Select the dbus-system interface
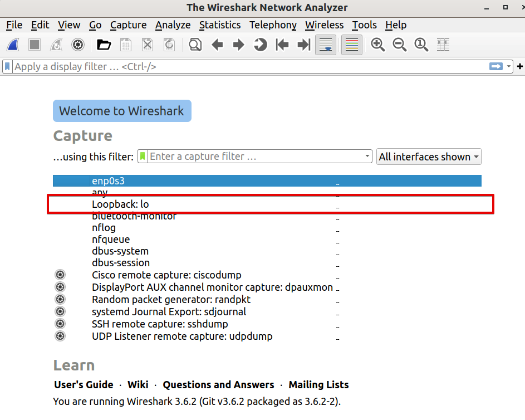This screenshot has width=525, height=420. tap(267, 251)
